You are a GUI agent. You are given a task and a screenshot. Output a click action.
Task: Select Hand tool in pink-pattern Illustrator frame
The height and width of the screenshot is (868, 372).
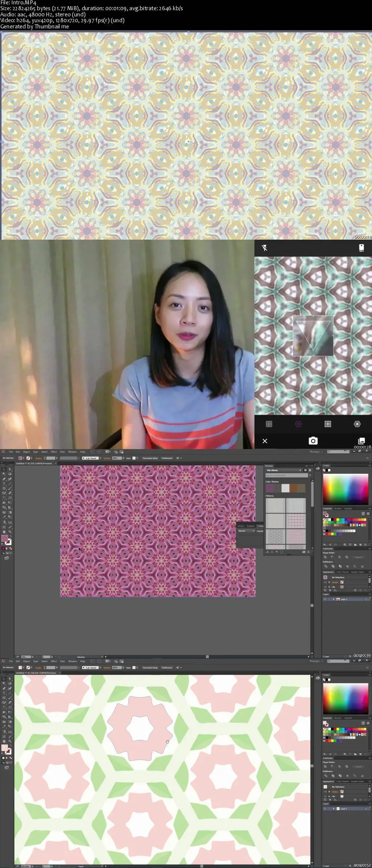click(4, 532)
